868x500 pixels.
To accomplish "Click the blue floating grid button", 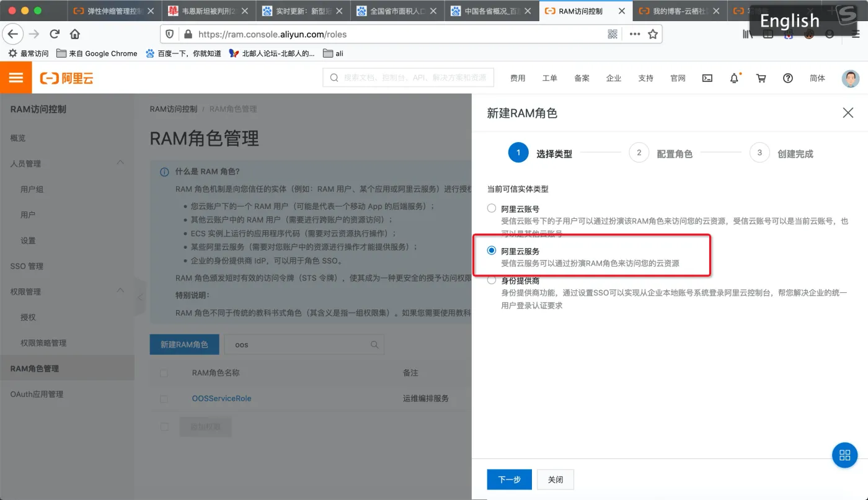I will pyautogui.click(x=844, y=455).
